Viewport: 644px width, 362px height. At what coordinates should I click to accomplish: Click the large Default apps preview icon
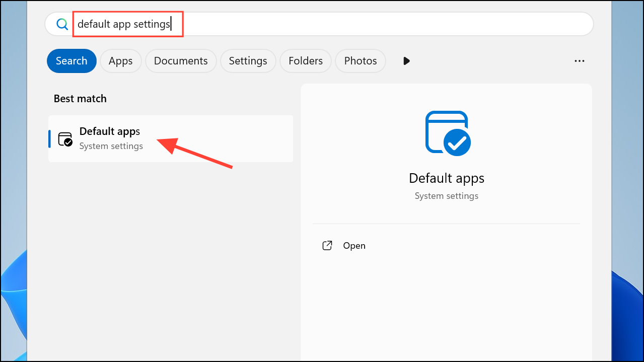[447, 133]
